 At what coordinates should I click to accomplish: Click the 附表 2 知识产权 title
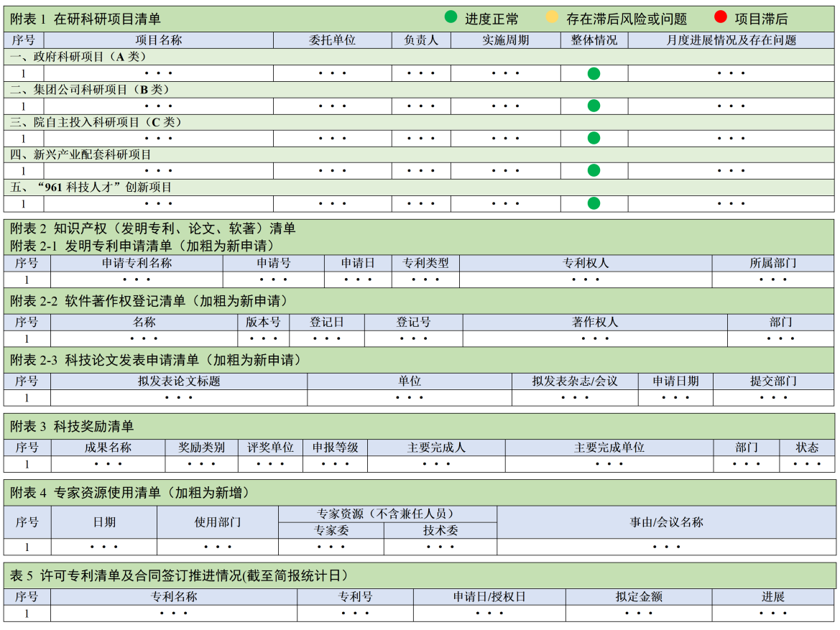[x=152, y=228]
